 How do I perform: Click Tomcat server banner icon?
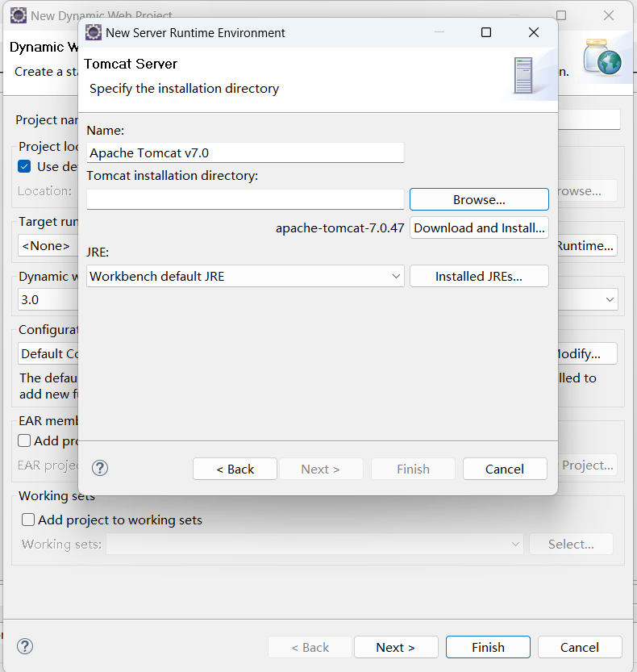(523, 76)
